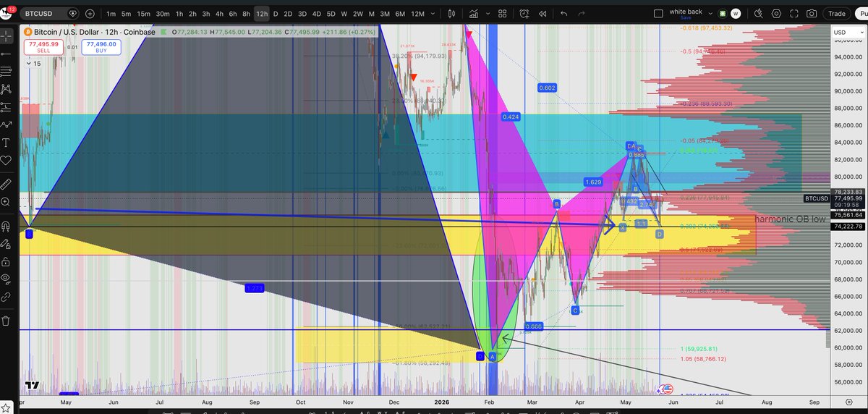The image size is (868, 414).
Task: Select the active 12h timeframe
Action: tap(262, 13)
